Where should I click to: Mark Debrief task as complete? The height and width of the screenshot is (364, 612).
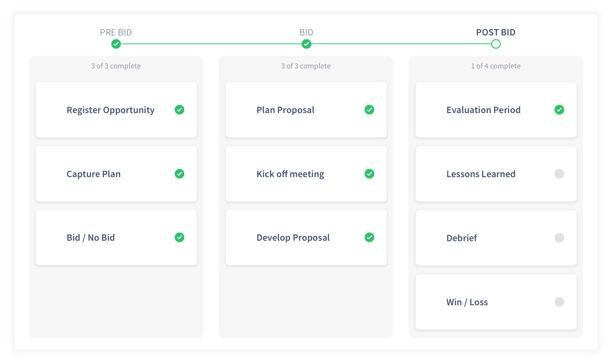point(560,238)
